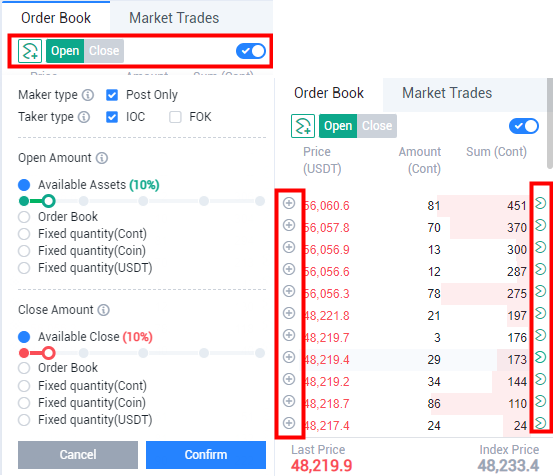
Task: Click the green arrow icon on the 56,057.8 row
Action: click(x=540, y=225)
